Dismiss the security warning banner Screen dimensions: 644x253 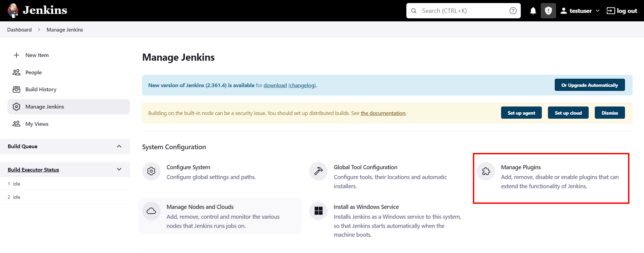(x=610, y=113)
